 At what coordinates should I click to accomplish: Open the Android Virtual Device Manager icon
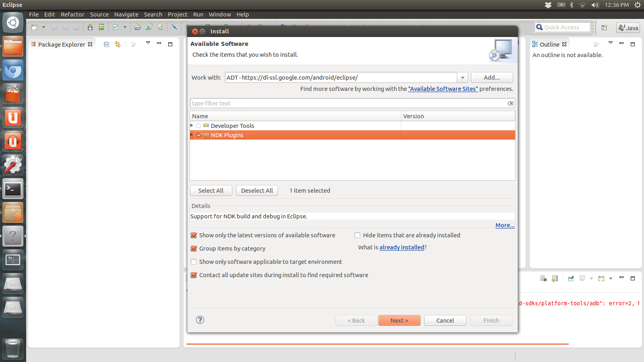click(101, 27)
